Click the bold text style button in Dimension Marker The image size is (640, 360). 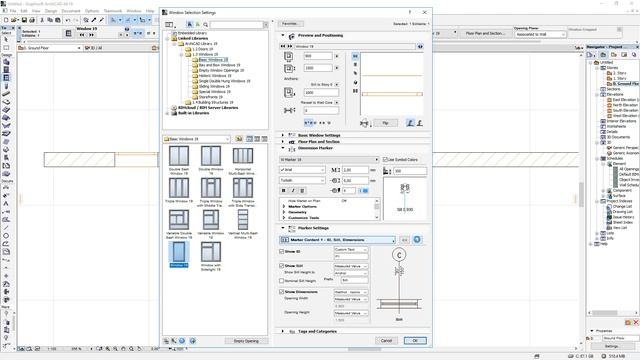284,191
